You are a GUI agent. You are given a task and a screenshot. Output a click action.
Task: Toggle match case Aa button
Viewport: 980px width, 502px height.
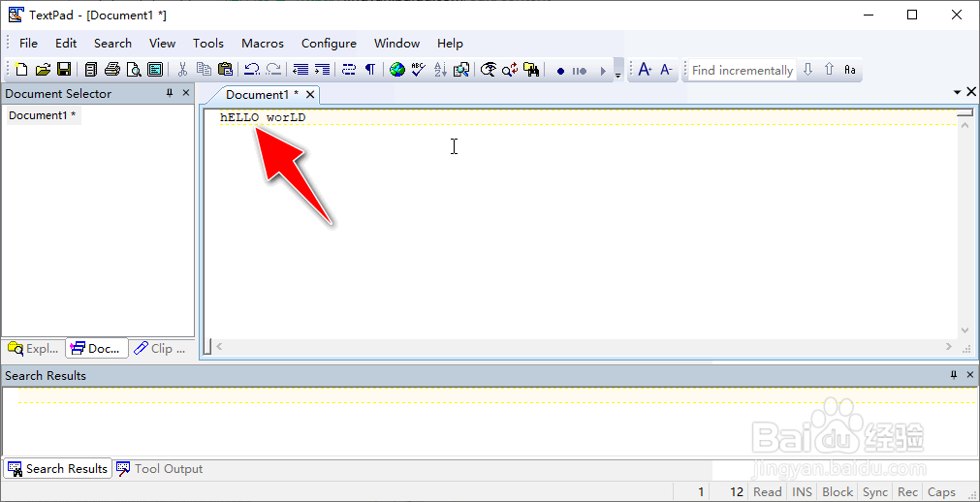[849, 70]
